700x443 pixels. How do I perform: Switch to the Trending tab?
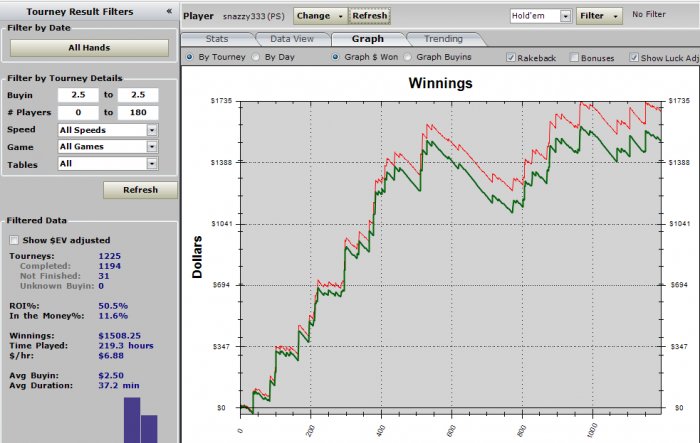[443, 39]
